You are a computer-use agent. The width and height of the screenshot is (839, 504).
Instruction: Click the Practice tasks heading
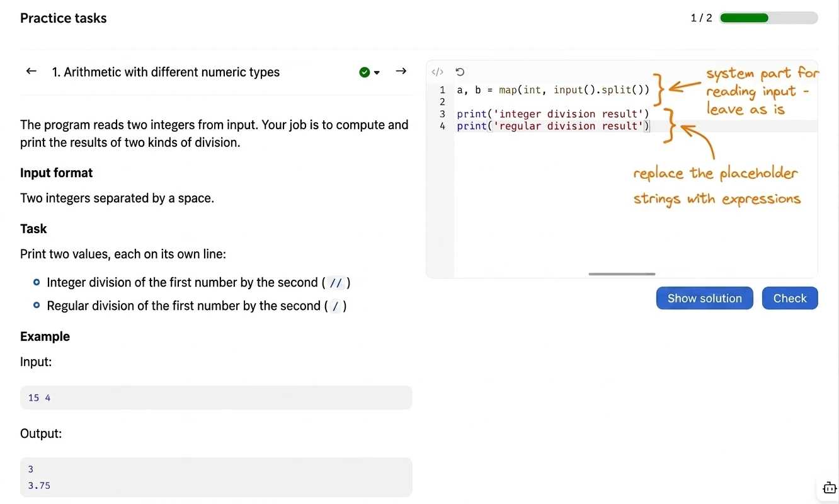(64, 18)
